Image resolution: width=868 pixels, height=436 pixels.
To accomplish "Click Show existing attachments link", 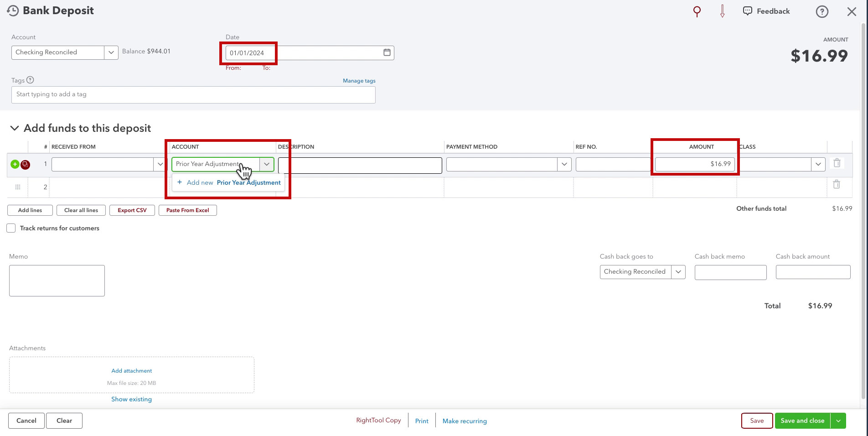I will point(132,399).
